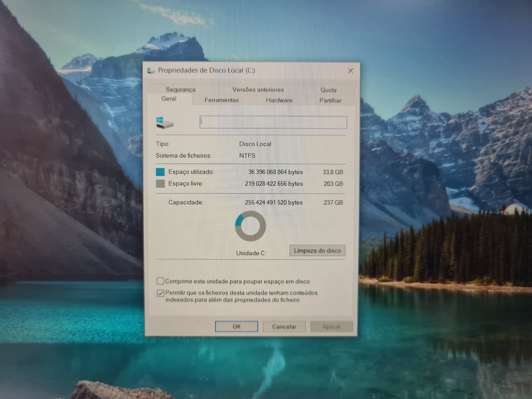Uncheck the Permitir indexação dos ficheiros checkbox
Screen dimensions: 532x399
click(x=160, y=293)
